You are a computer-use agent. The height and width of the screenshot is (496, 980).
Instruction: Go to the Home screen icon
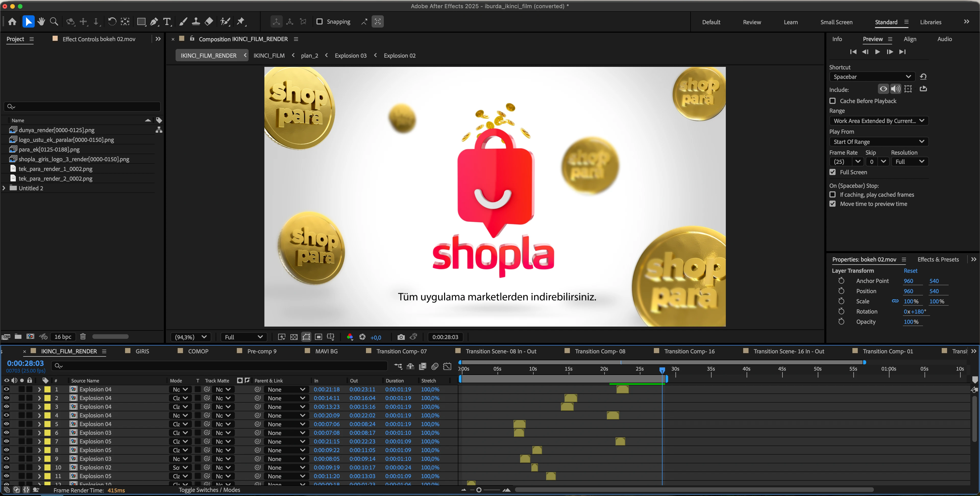click(x=12, y=22)
